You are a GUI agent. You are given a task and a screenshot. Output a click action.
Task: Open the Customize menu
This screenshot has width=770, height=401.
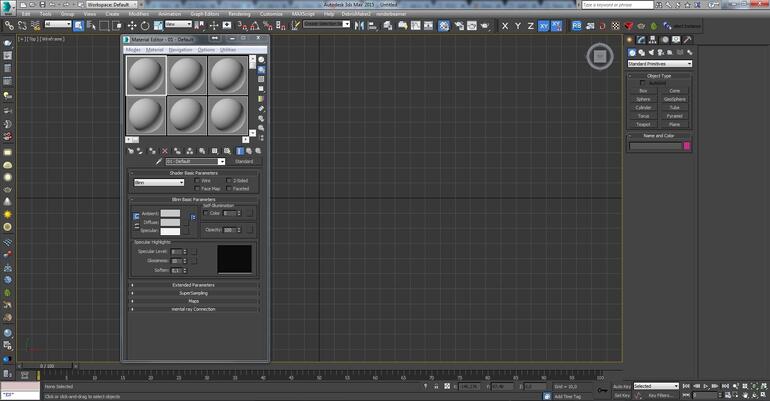[271, 14]
